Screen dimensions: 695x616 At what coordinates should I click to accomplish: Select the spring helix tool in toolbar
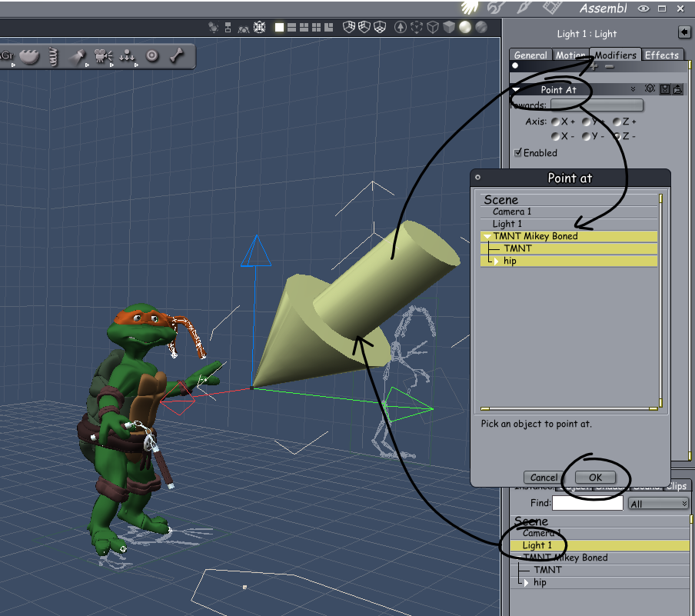(53, 57)
